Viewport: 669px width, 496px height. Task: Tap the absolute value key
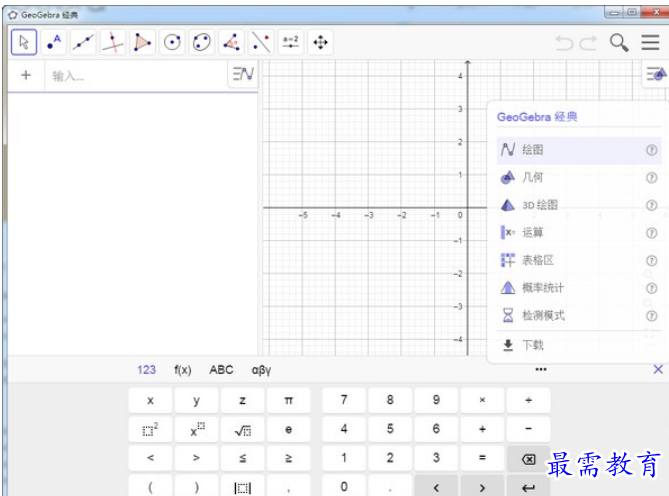(x=242, y=487)
